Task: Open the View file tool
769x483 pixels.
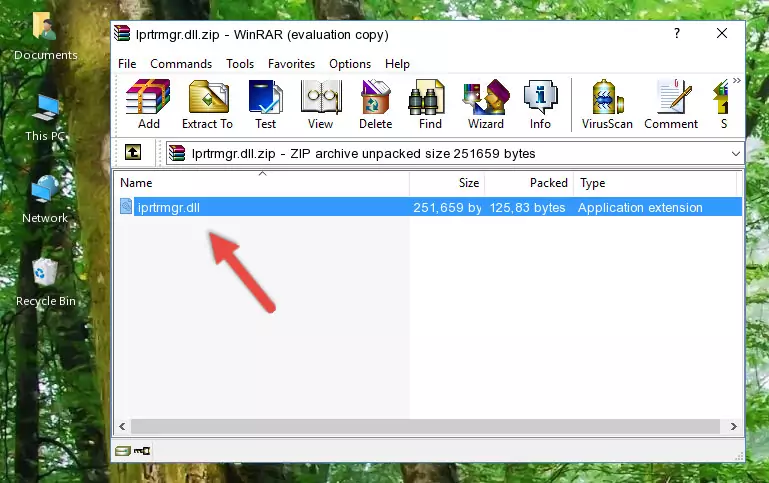Action: click(x=321, y=104)
